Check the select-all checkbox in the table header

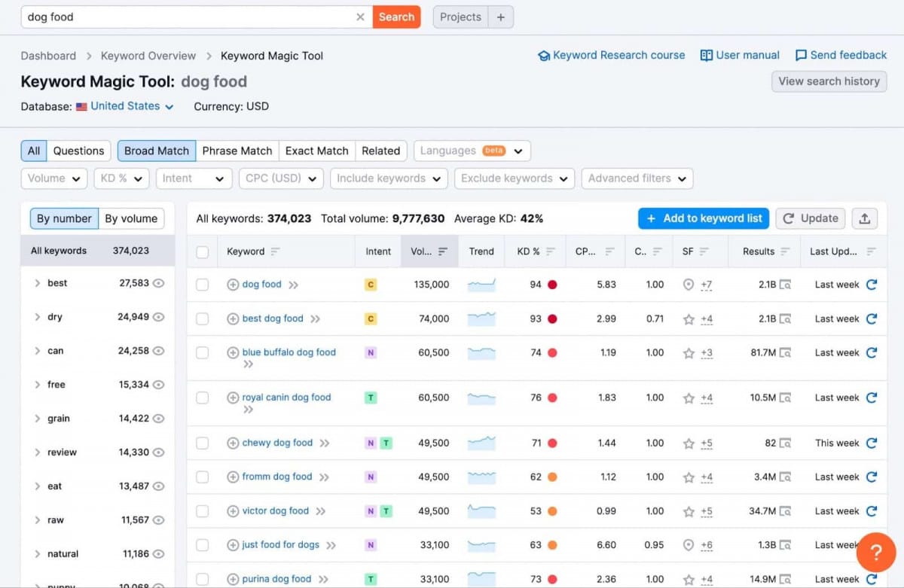click(x=202, y=251)
